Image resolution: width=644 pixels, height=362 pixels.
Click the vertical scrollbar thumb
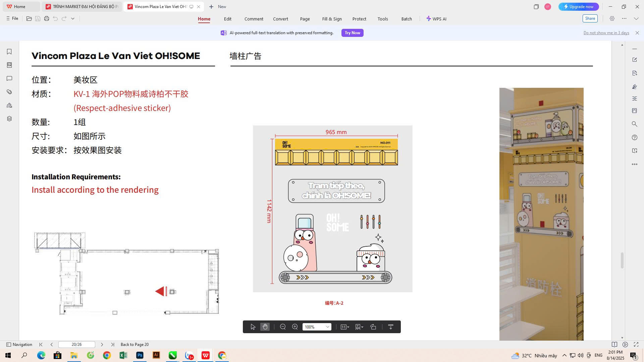click(x=622, y=260)
